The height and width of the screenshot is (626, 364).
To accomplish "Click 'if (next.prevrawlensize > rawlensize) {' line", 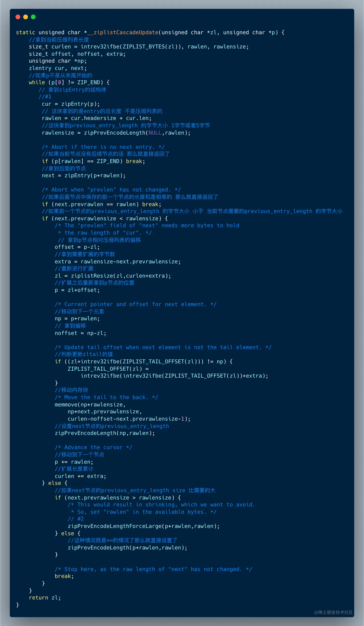I will tap(118, 498).
